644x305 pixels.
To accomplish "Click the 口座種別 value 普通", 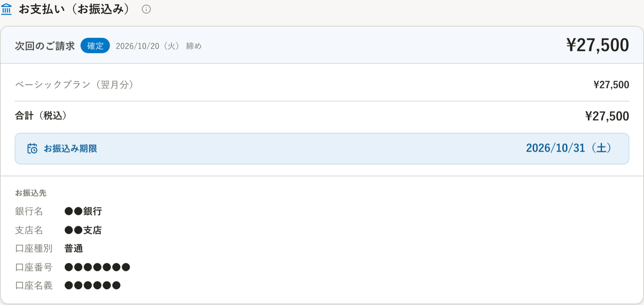I will tap(74, 248).
